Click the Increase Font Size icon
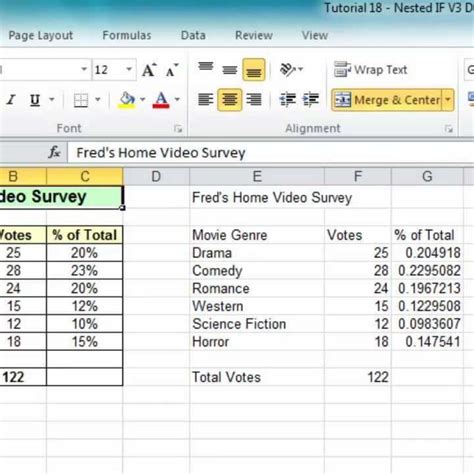The image size is (474, 474). 149,70
